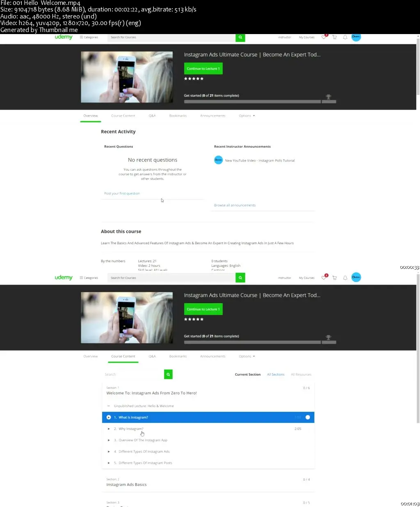Image resolution: width=420 pixels, height=507 pixels.
Task: Select Course Content tab in Recent Activity frame
Action: (123, 116)
